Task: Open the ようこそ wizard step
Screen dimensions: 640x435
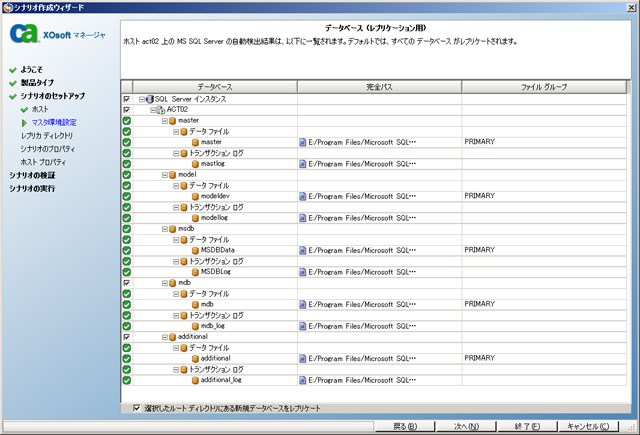Action: [x=31, y=70]
